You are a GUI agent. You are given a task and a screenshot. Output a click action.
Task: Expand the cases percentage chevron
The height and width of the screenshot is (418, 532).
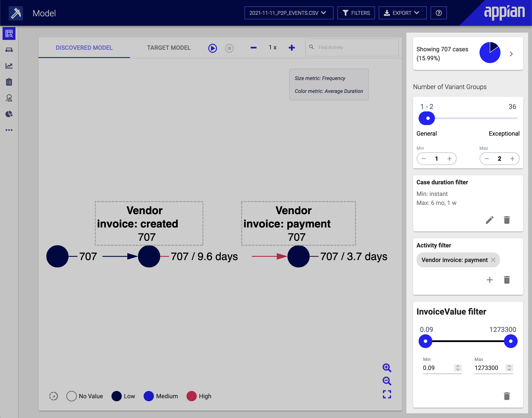[511, 54]
